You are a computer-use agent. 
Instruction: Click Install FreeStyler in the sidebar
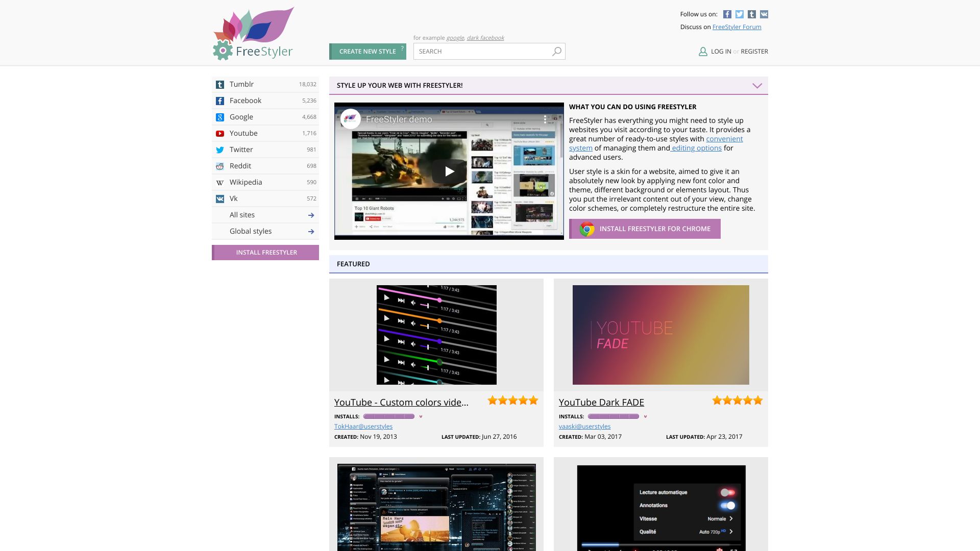pyautogui.click(x=265, y=253)
